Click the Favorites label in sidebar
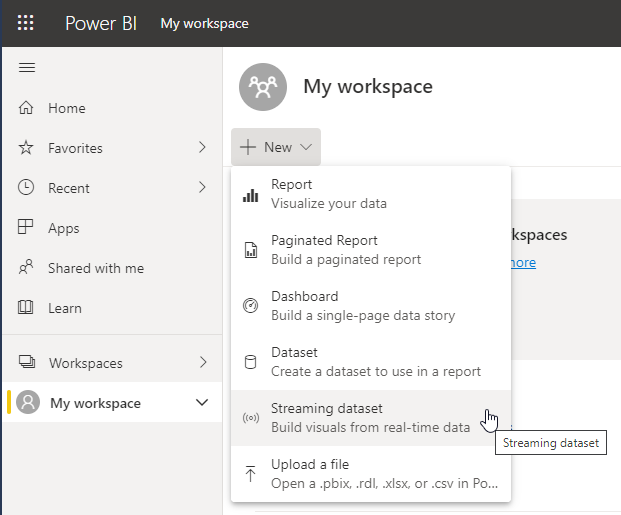This screenshot has height=515, width=621. tap(75, 148)
